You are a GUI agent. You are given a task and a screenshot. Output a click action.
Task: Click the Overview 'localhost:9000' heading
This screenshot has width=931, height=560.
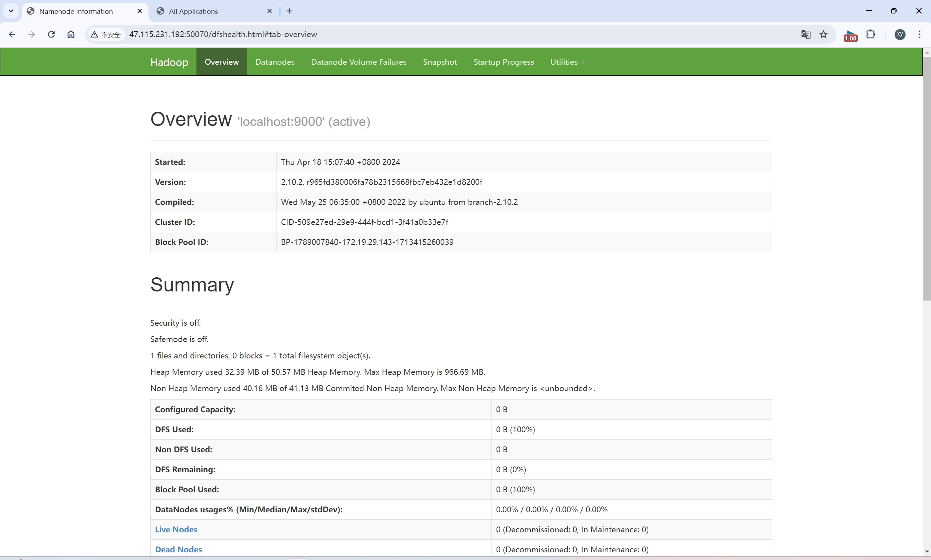[x=260, y=120]
